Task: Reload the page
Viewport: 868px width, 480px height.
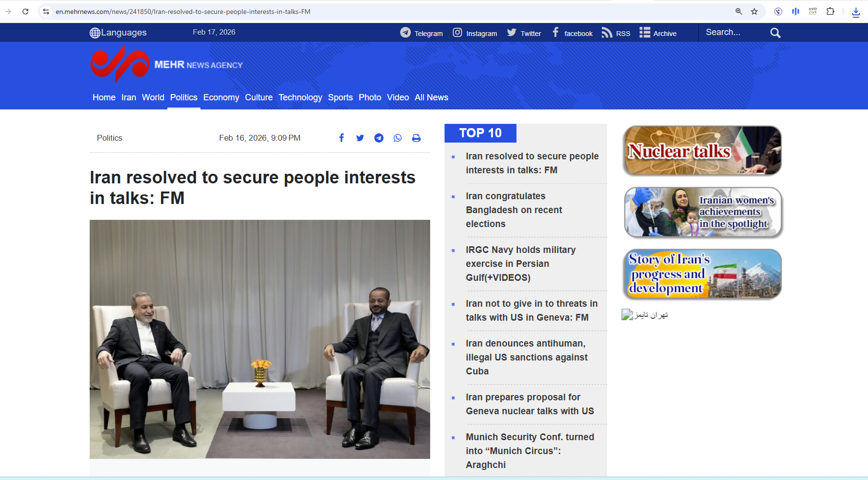Action: pos(25,12)
